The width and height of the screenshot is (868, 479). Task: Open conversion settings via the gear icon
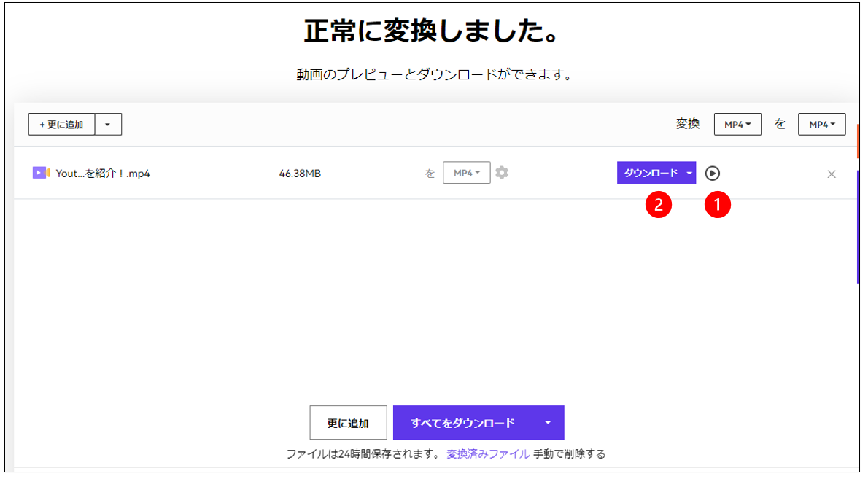[502, 173]
